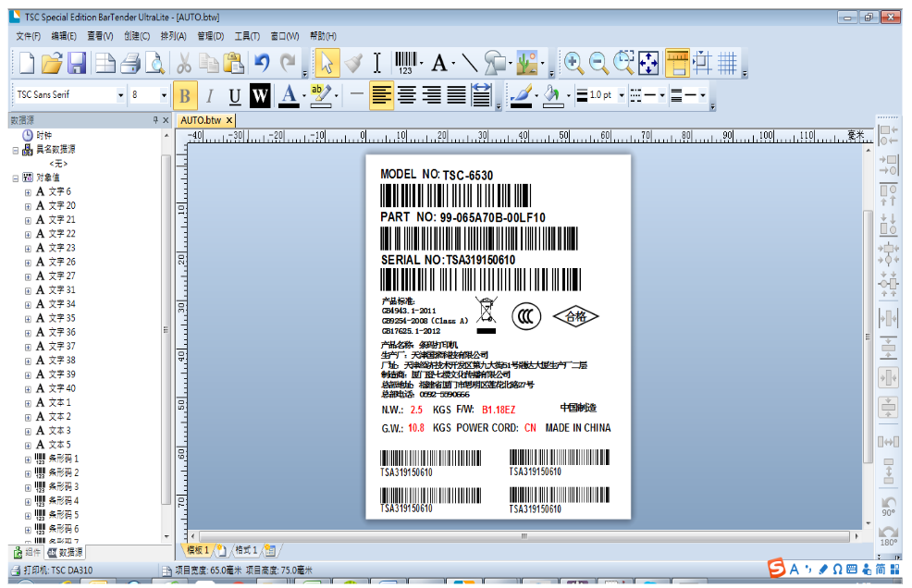Click the line color brush swatch

[x=521, y=95]
